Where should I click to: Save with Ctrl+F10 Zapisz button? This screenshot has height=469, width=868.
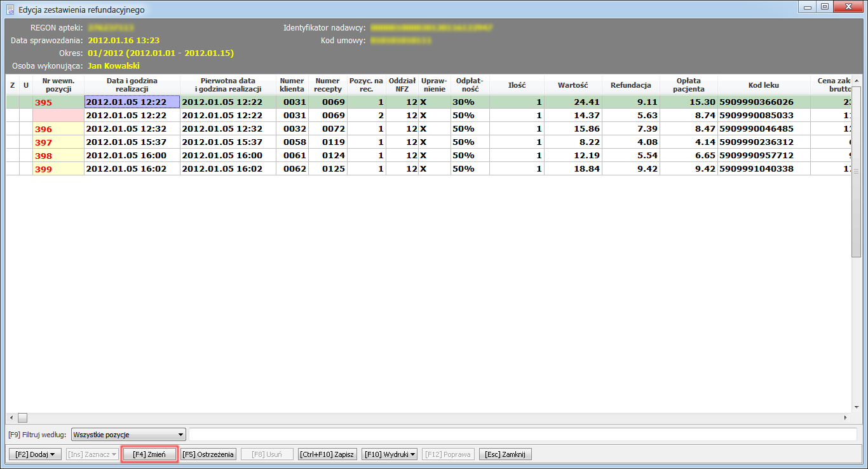click(327, 454)
